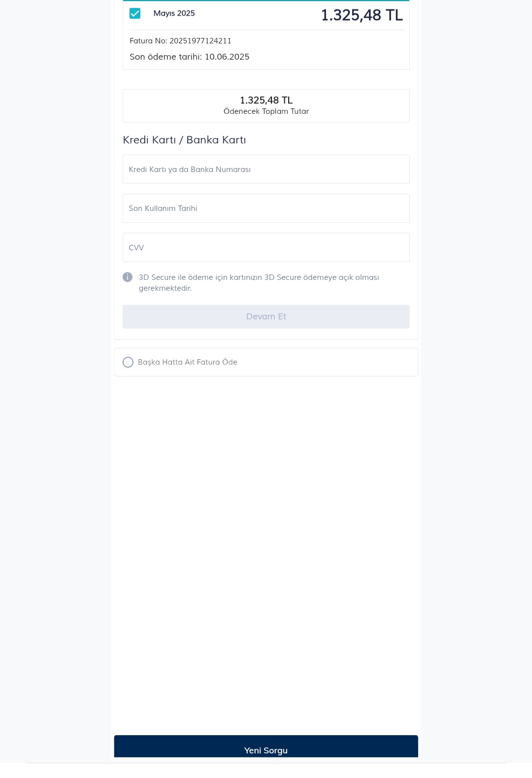Image resolution: width=532 pixels, height=778 pixels.
Task: Click the word gerekmektedir in the info note
Action: tap(165, 288)
